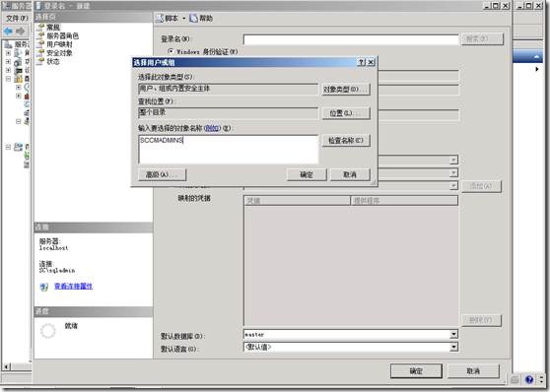Click 取消 at bottom of the login window
Image resolution: width=550 pixels, height=392 pixels.
point(473,370)
